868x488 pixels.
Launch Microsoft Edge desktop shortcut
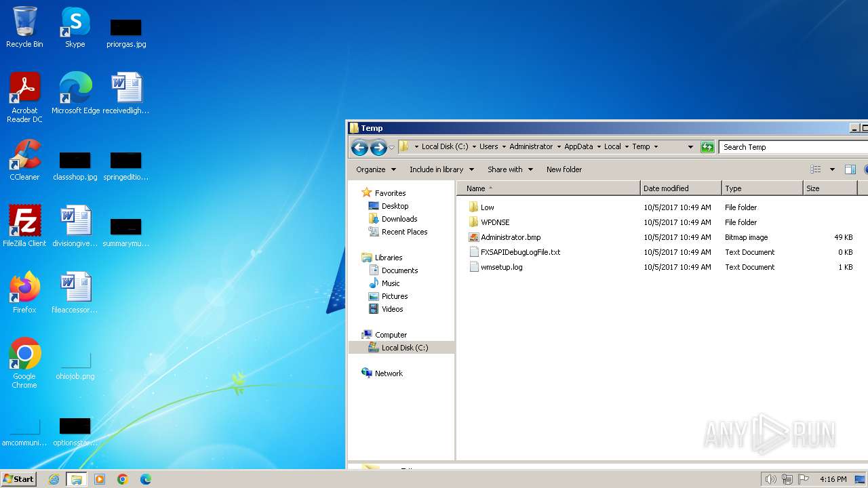pyautogui.click(x=75, y=94)
